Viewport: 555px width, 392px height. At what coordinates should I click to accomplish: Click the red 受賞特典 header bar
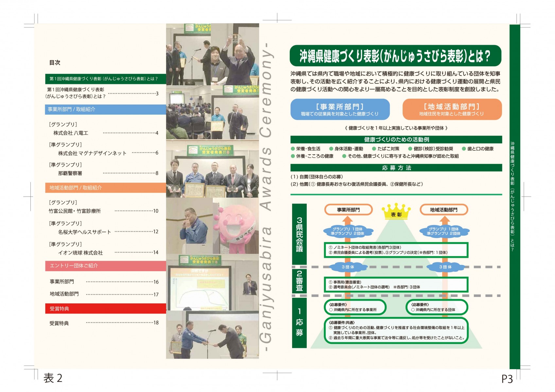[x=106, y=309]
